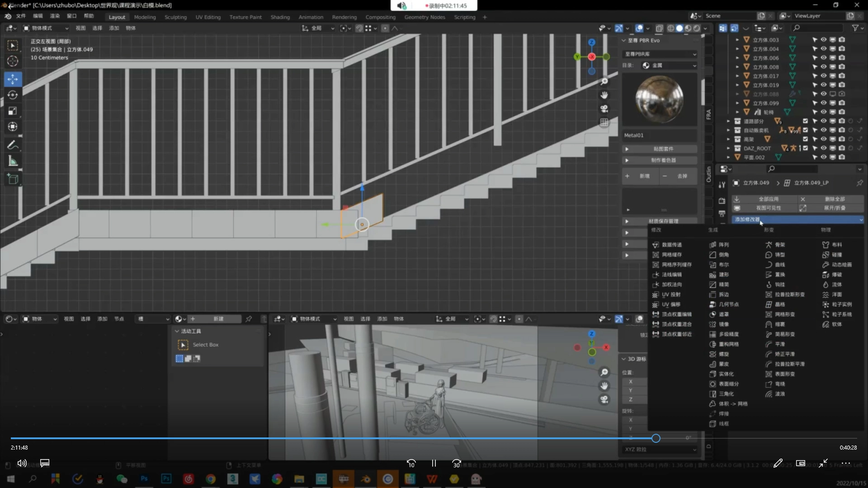Click the 全部应用 apply-all button
The image size is (868, 488).
(768, 199)
